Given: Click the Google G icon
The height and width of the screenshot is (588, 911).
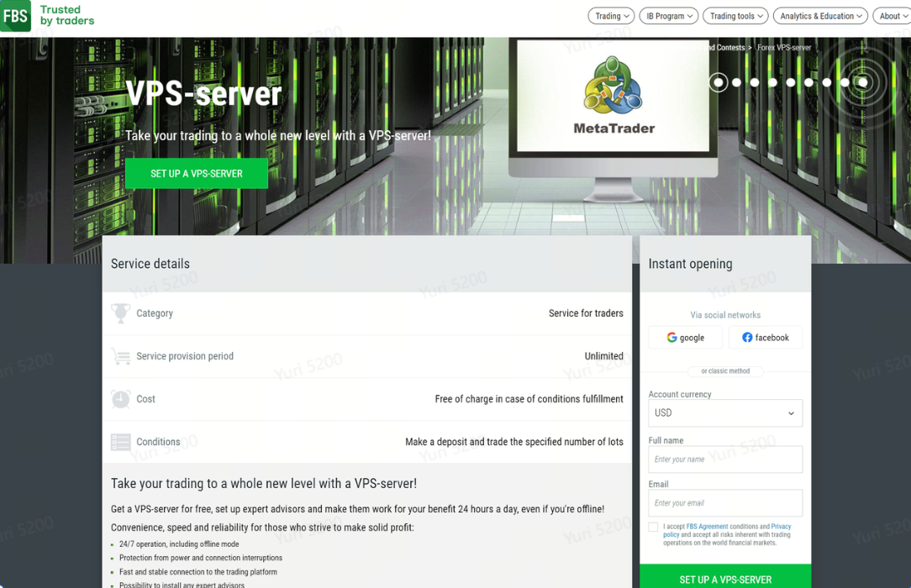Looking at the screenshot, I should (671, 337).
